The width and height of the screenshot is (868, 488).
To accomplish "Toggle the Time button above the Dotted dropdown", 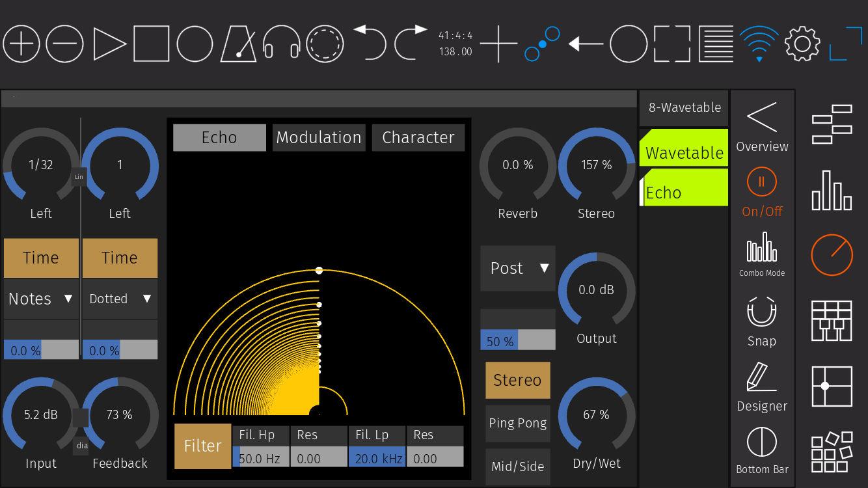I will 120,258.
